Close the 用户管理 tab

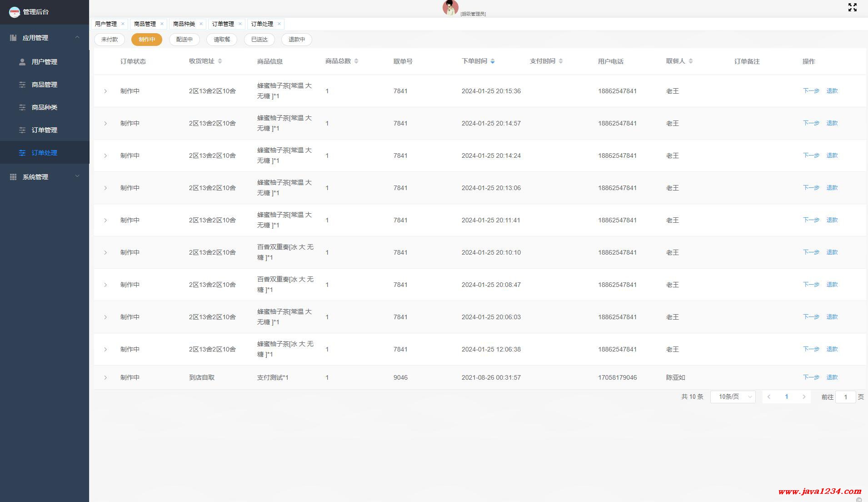pyautogui.click(x=123, y=24)
